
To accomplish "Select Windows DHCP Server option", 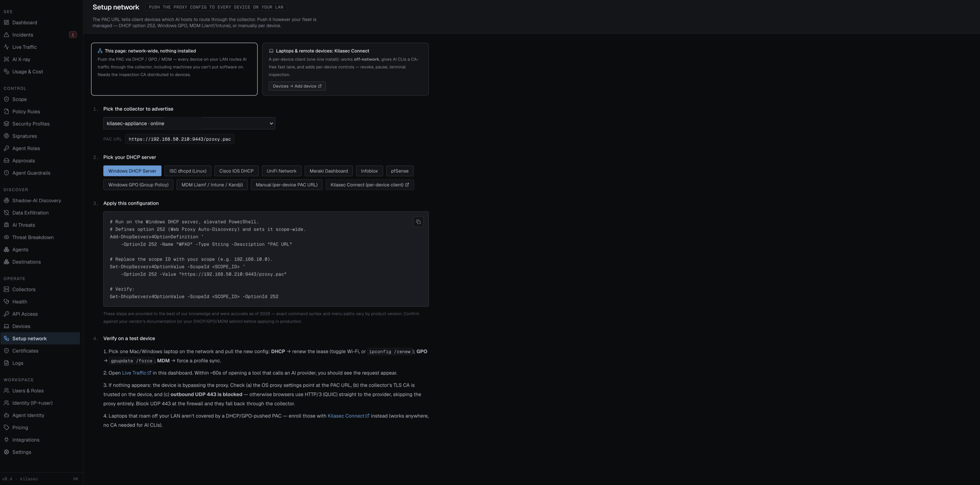I will pos(132,171).
